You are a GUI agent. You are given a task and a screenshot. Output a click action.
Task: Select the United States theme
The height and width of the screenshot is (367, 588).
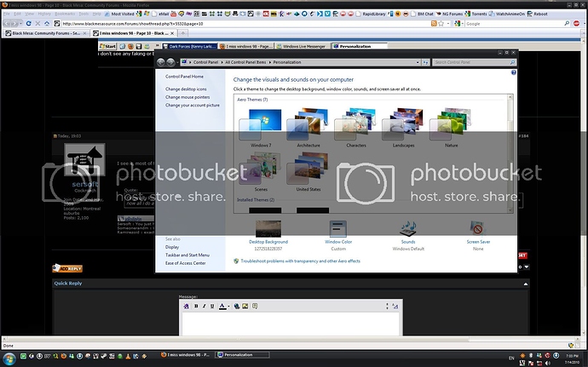pyautogui.click(x=308, y=172)
